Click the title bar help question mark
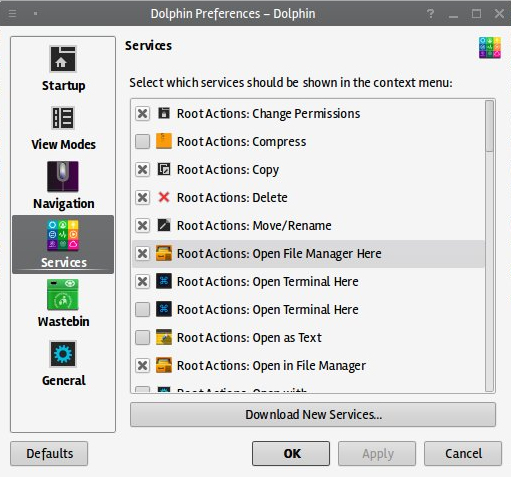This screenshot has width=511, height=477. (430, 14)
